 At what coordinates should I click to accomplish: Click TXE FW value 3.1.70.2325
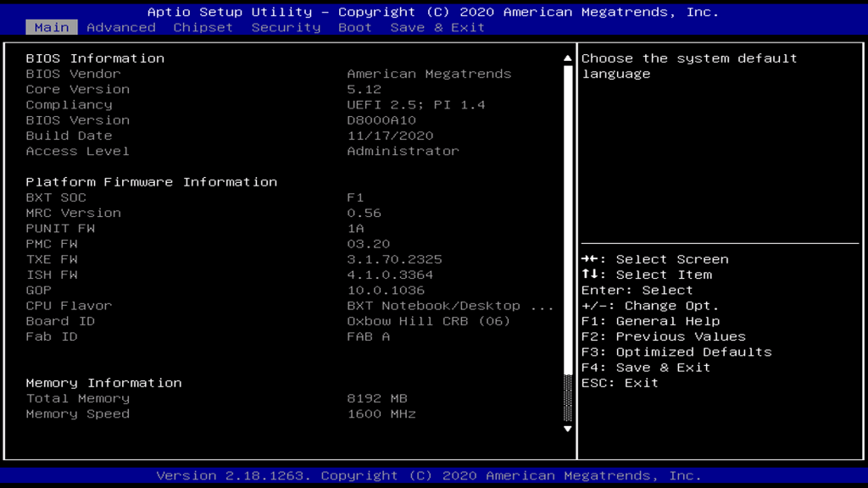395,259
